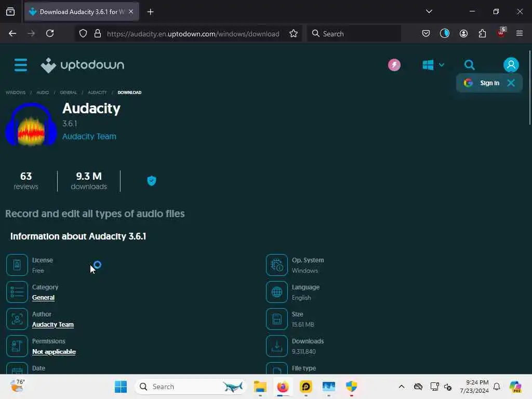Open the underlined Audacity Team author link

tap(53, 325)
